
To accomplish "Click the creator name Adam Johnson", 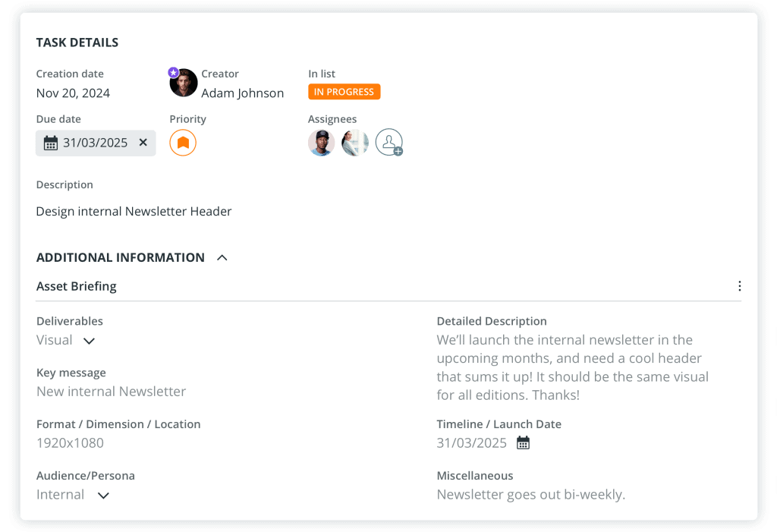I will click(242, 93).
